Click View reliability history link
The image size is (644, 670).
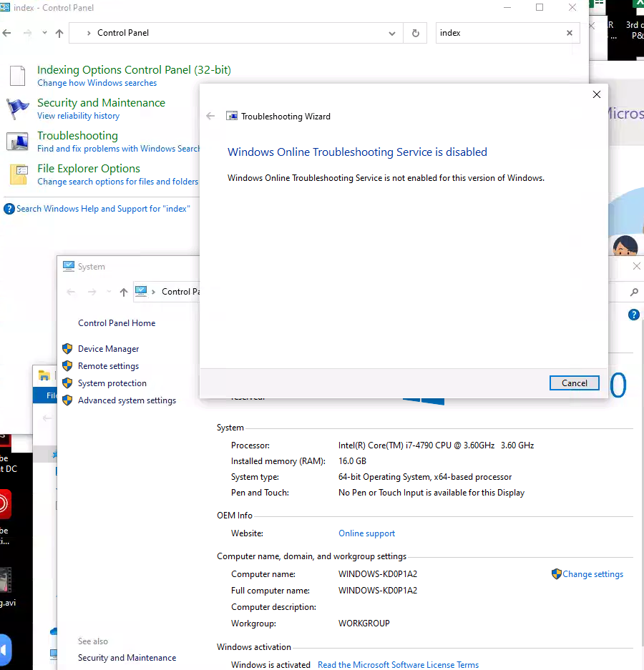click(78, 116)
